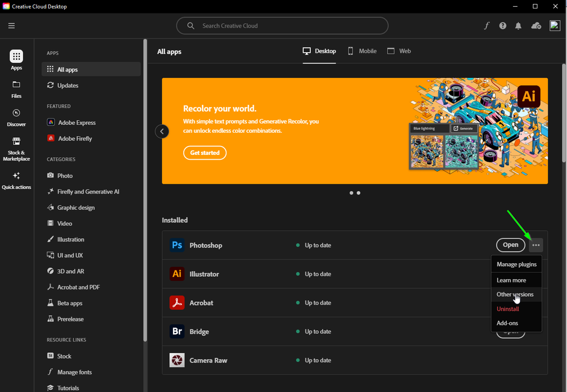Choose Uninstall from context menu
567x392 pixels.
tap(516, 309)
